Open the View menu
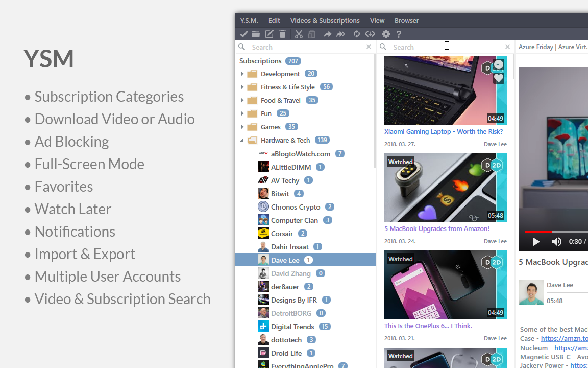 pos(377,20)
